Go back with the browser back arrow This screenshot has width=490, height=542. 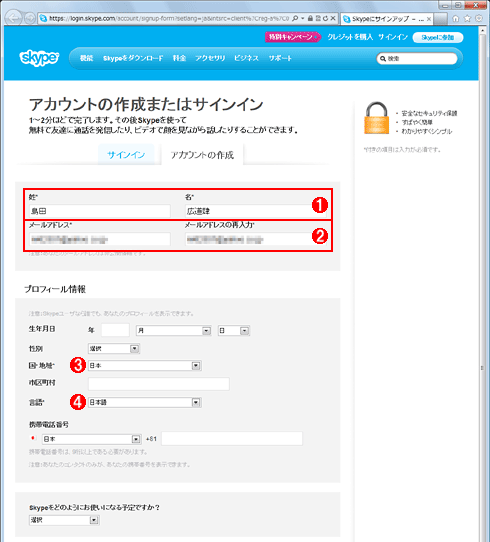[x=14, y=18]
